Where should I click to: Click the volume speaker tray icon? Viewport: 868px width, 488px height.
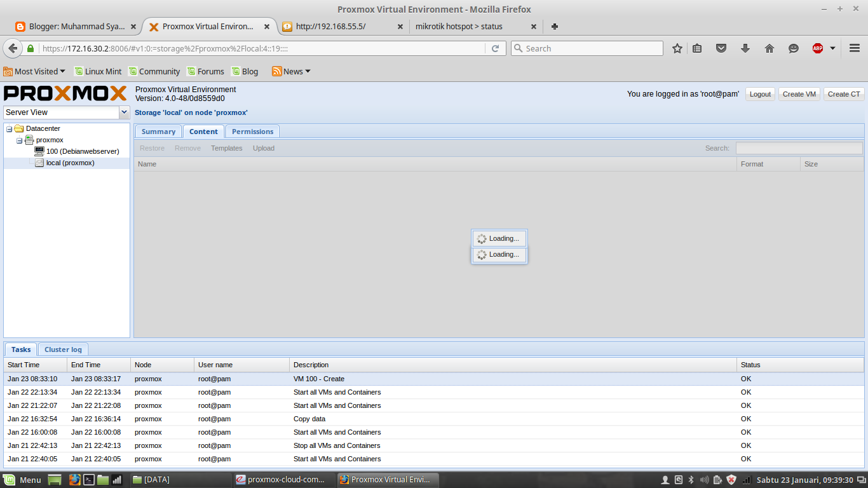(704, 480)
